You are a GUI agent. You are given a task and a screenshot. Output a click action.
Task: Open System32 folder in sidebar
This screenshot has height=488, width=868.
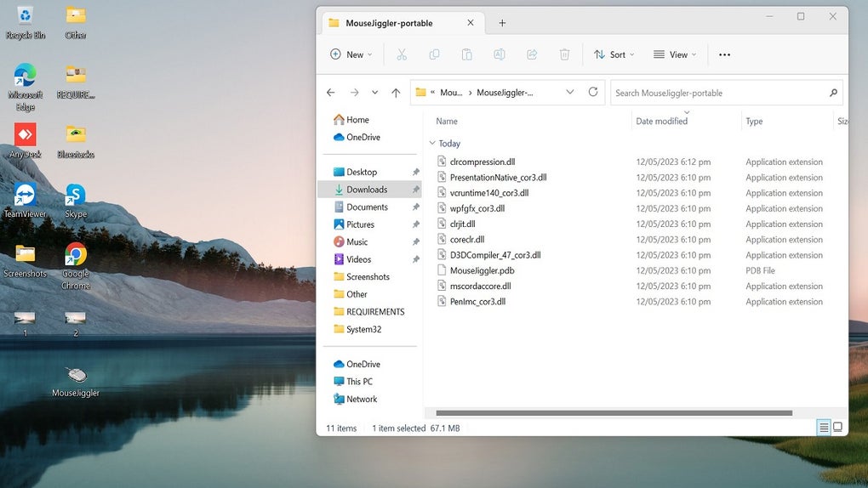point(357,329)
